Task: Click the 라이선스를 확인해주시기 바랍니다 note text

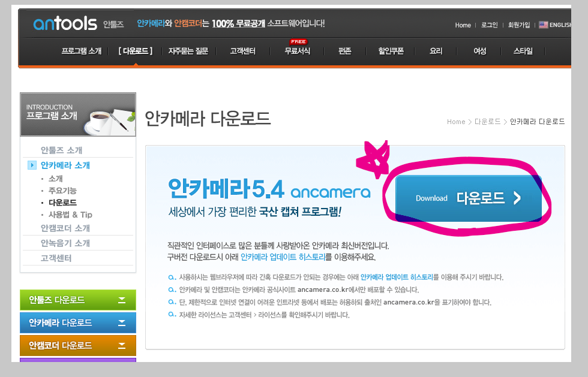Action: point(264,315)
